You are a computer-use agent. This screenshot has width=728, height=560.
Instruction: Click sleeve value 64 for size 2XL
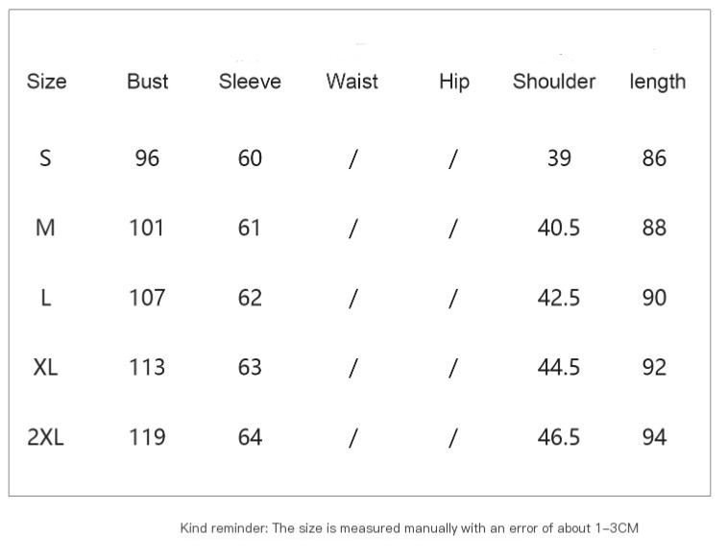250,437
